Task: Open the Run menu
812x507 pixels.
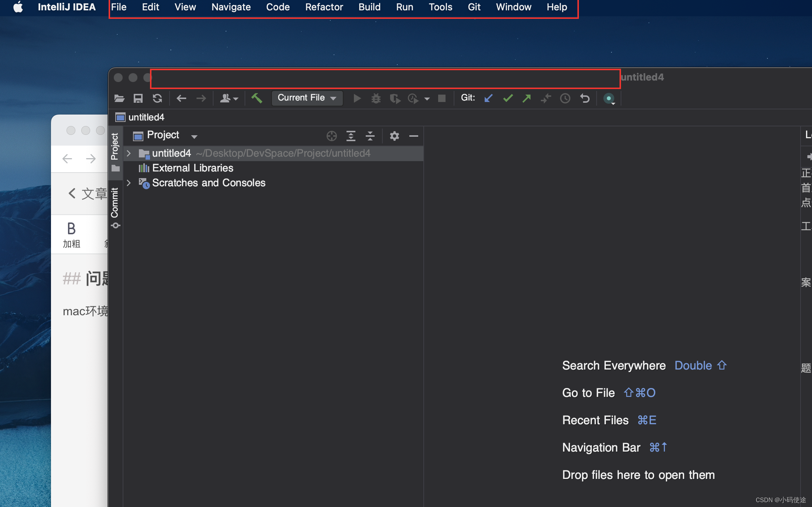Action: pos(405,7)
